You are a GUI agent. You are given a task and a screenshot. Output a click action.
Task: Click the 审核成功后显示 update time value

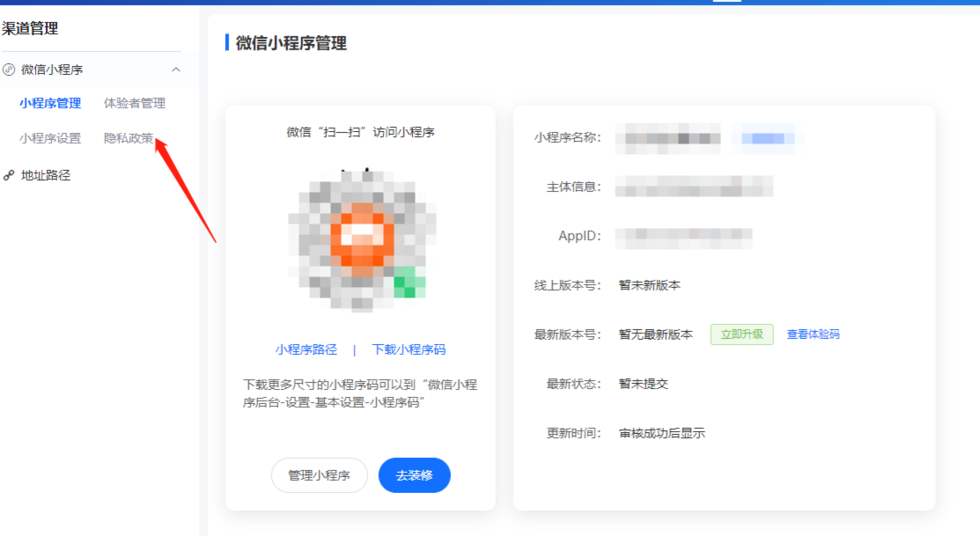tap(662, 433)
